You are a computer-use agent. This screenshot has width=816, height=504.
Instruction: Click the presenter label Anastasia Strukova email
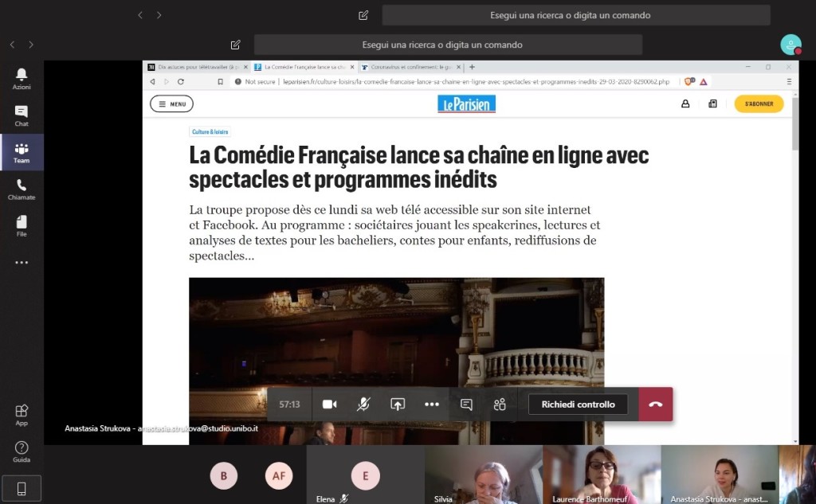point(161,428)
